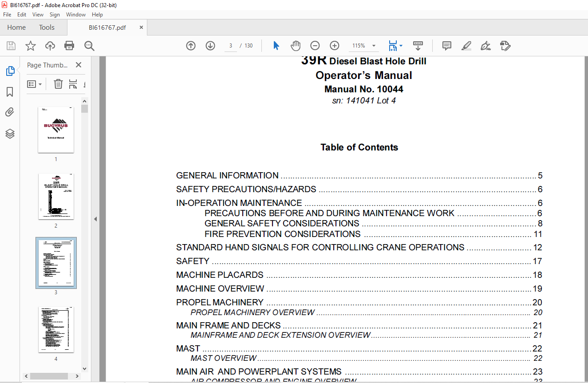Screen dimensions: 588x383
Task: Click the page number input field
Action: pos(231,46)
